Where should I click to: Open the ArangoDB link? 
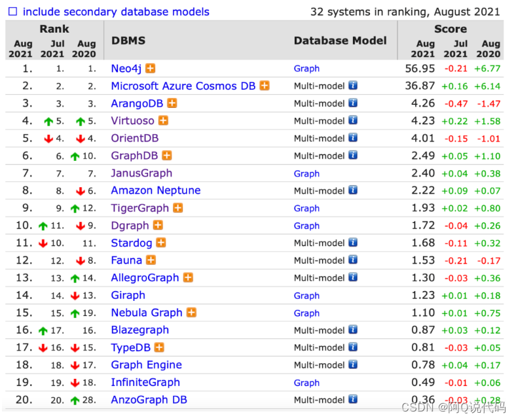(137, 103)
